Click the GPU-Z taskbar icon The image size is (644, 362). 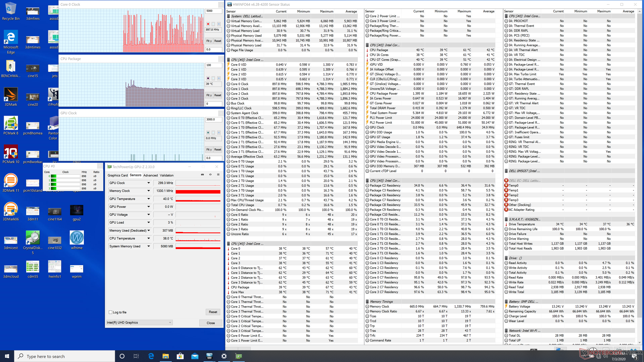[238, 356]
